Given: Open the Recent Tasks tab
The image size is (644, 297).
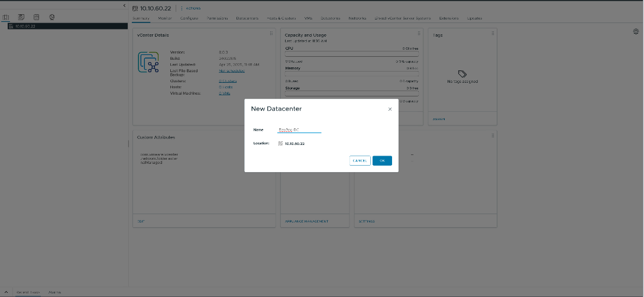Looking at the screenshot, I should click(28, 292).
